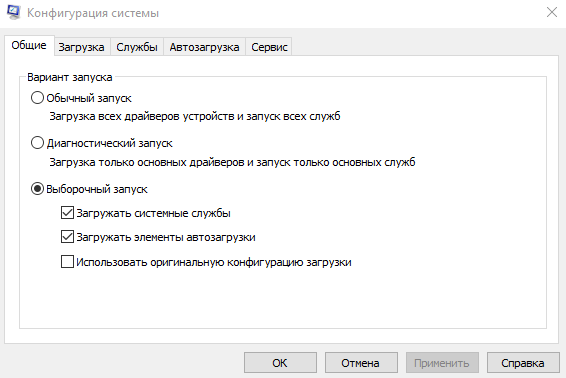Enable Использовать оригинальную конфигурацию загрузки
The height and width of the screenshot is (378, 566).
tap(68, 262)
